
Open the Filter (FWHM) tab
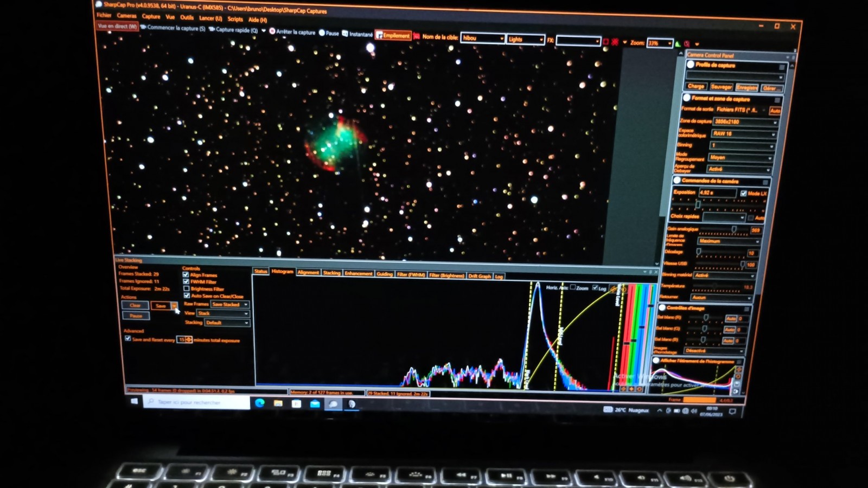pos(411,274)
